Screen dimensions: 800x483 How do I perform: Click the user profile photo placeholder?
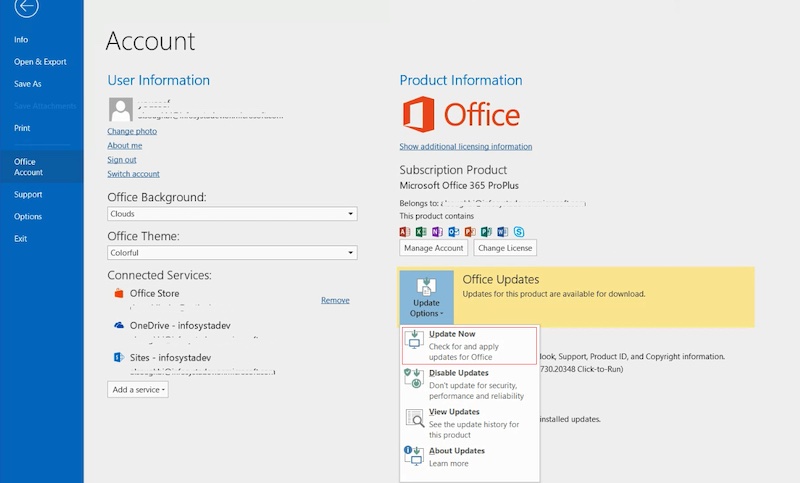click(120, 110)
